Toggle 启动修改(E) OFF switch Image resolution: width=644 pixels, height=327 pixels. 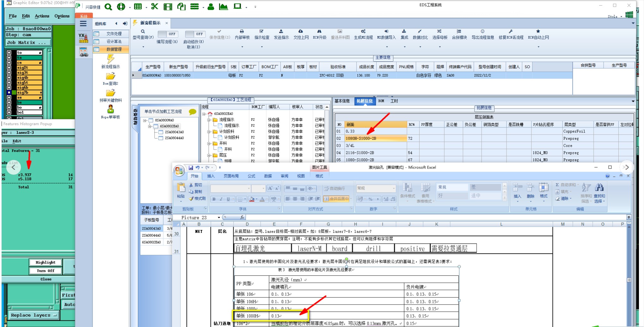[195, 34]
